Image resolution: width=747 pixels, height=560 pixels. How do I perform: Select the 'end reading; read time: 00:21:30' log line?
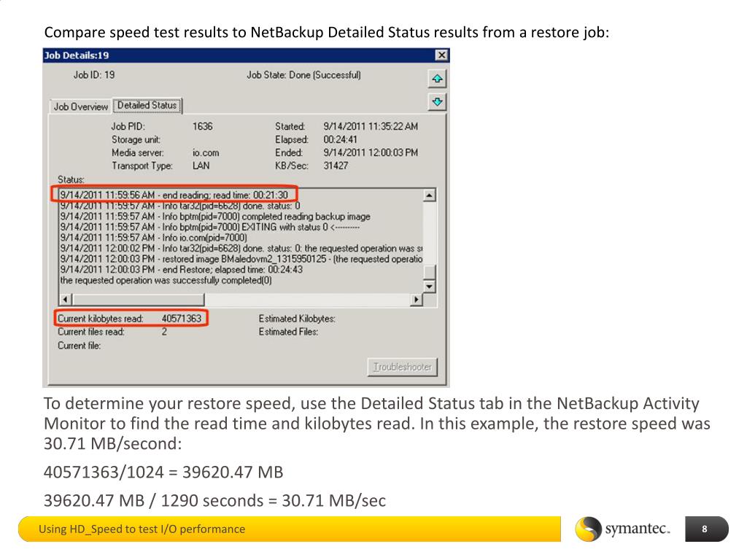[x=174, y=195]
